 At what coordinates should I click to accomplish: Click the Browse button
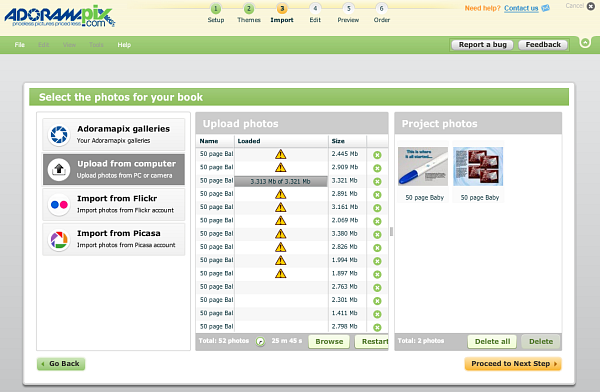click(x=329, y=341)
